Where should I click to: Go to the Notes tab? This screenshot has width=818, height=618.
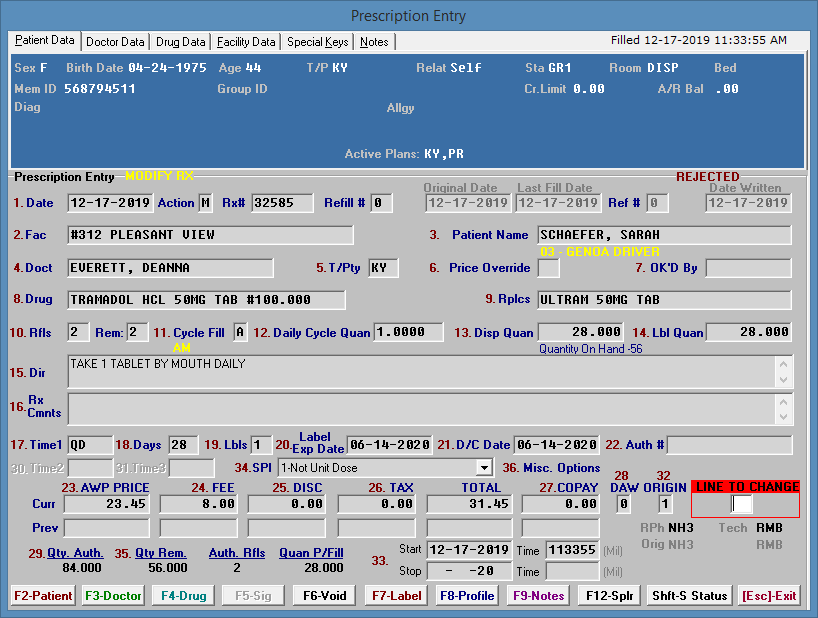pyautogui.click(x=375, y=42)
